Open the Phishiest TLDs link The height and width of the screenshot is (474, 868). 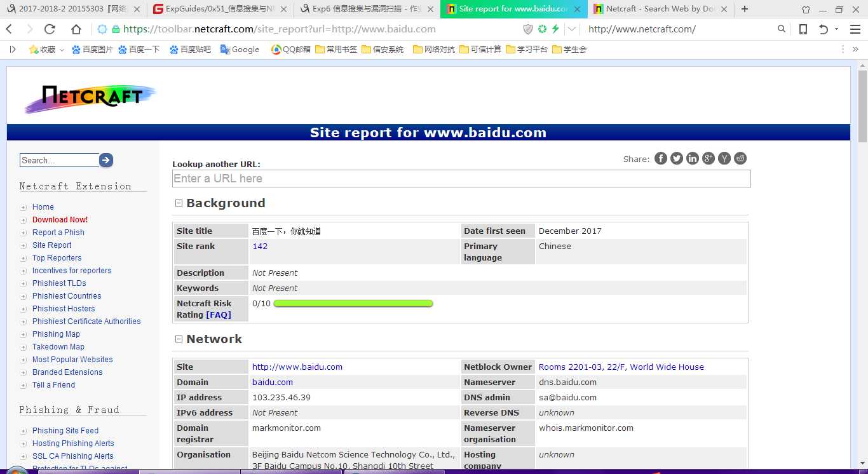click(x=59, y=283)
